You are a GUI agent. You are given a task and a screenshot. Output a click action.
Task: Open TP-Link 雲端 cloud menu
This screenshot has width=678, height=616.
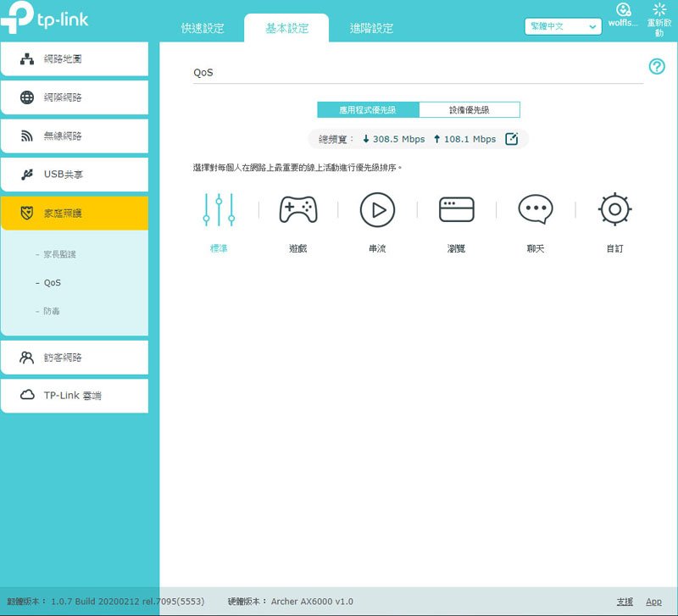click(x=75, y=396)
